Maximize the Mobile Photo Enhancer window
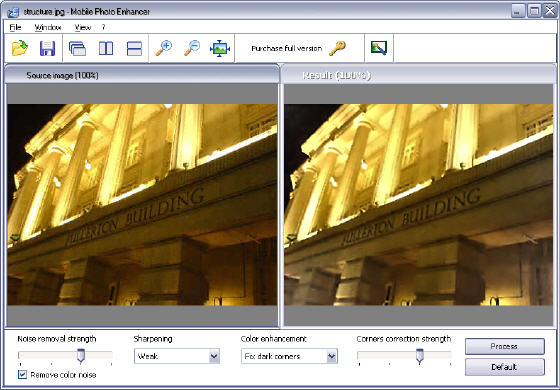This screenshot has height=390, width=560. click(x=534, y=11)
